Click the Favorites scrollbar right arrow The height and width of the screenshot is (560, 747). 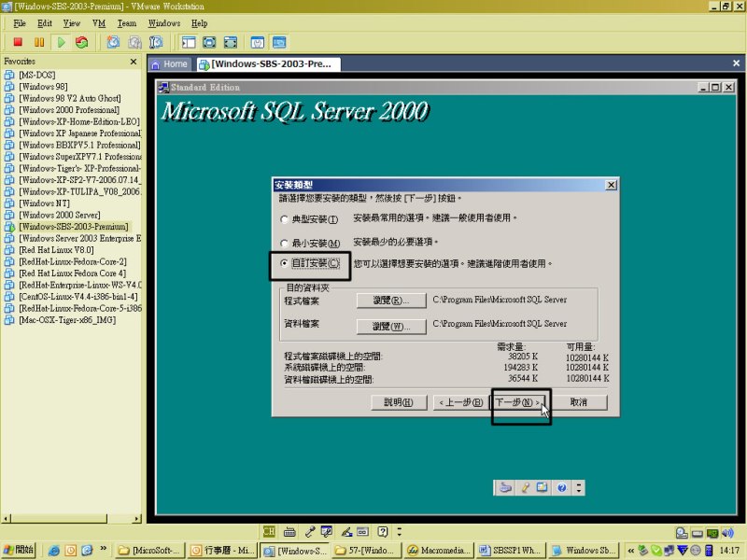tap(137, 518)
